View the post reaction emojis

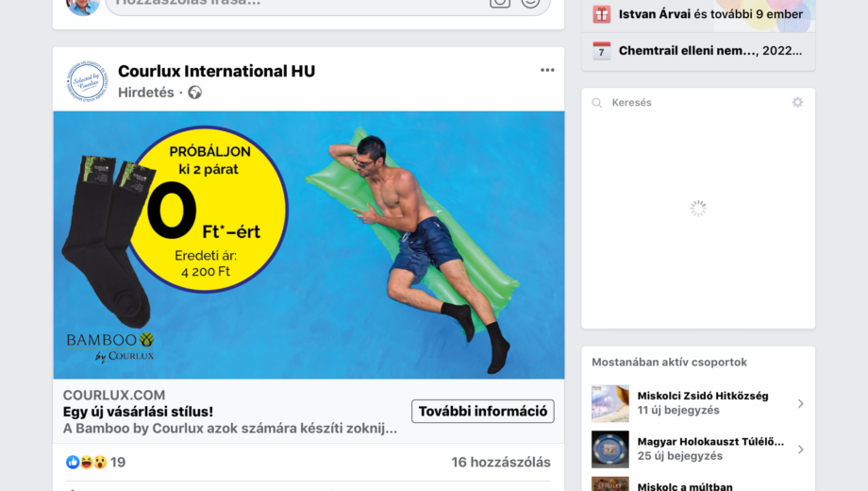tap(86, 462)
